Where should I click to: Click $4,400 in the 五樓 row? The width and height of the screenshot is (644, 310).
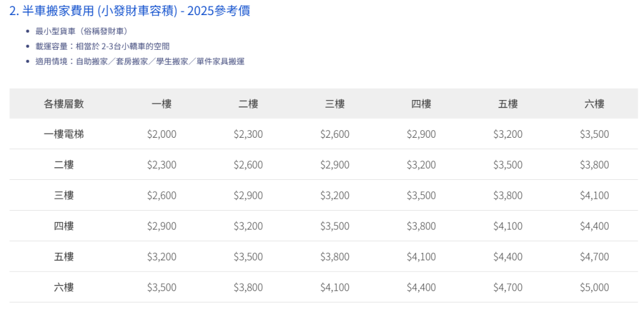tap(508, 257)
